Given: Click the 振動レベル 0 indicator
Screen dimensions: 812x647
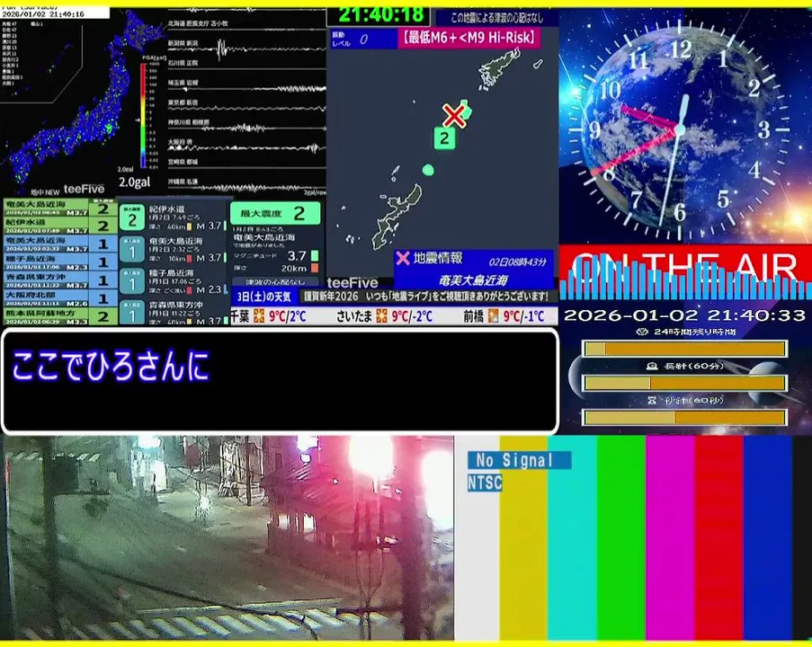Looking at the screenshot, I should [363, 39].
